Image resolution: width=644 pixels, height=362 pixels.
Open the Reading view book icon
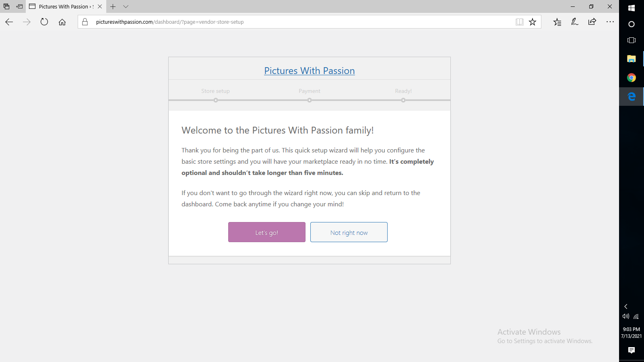tap(520, 22)
